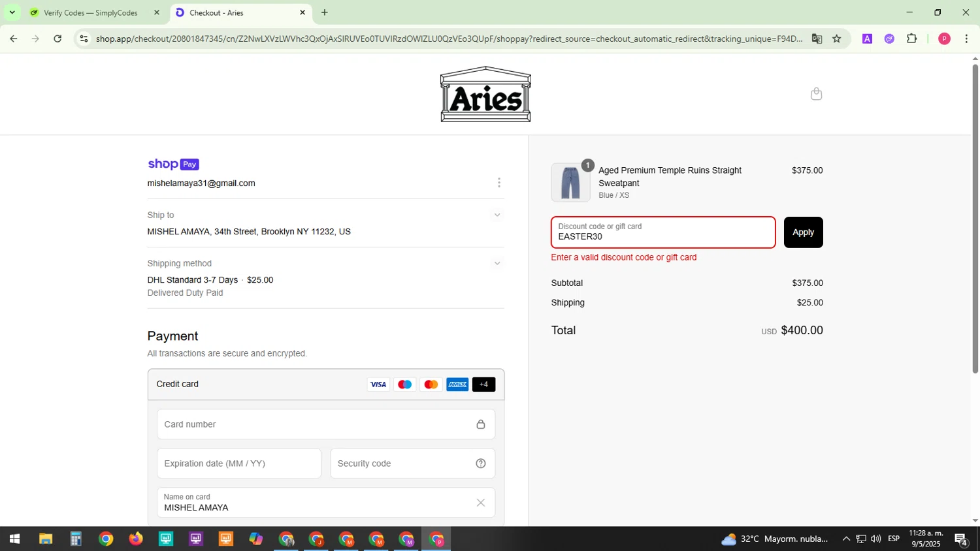Clear the Name on card field
This screenshot has width=980, height=551.
tap(481, 503)
